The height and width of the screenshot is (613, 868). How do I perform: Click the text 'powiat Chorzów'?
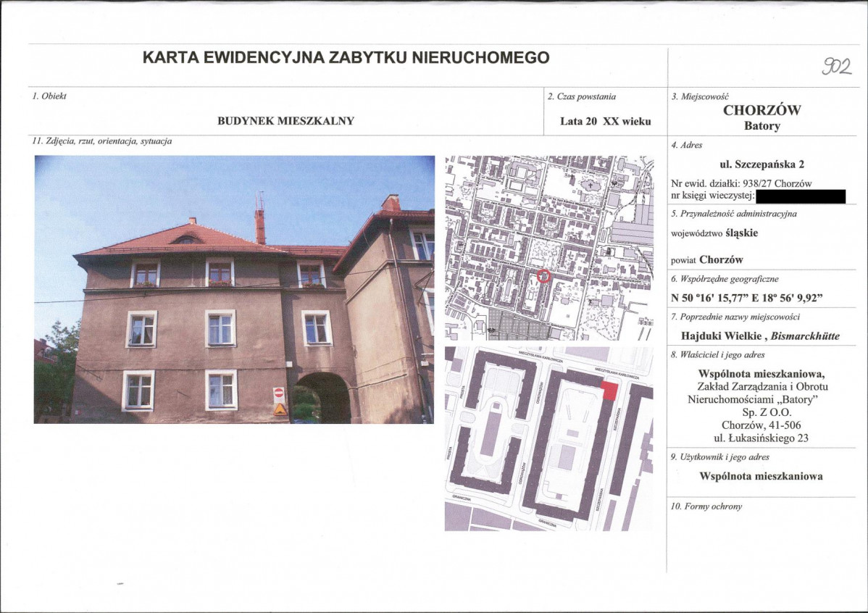707,259
